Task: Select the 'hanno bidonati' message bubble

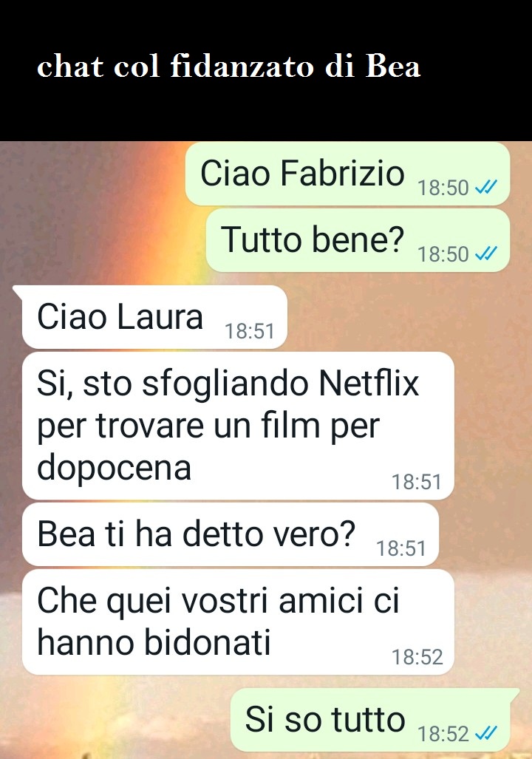Action: [x=238, y=622]
